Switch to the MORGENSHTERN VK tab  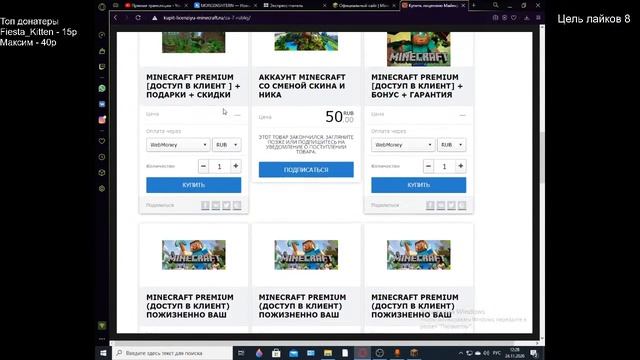tap(224, 6)
